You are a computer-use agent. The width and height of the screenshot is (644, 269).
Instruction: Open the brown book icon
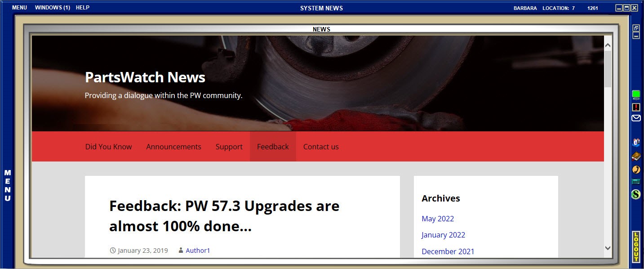pos(636,156)
